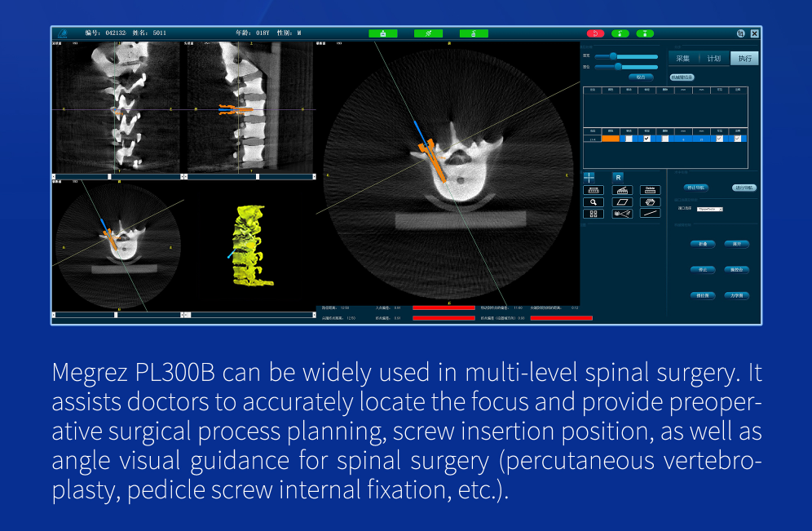Click the orange color swatch in screw row

(x=611, y=139)
